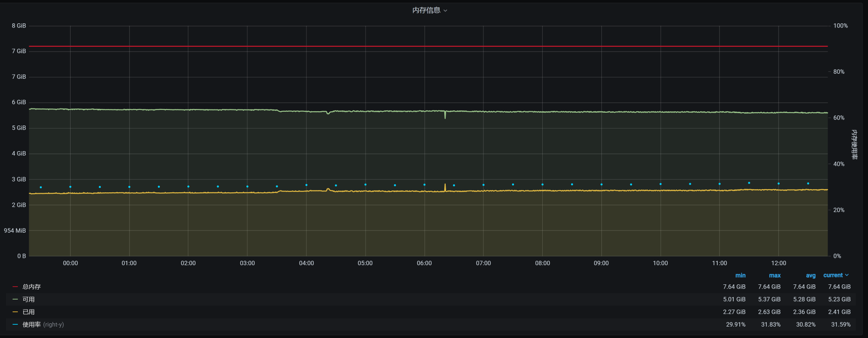Click the 总内存 current value 7.64 GiB
Image resolution: width=868 pixels, height=338 pixels.
(x=839, y=287)
